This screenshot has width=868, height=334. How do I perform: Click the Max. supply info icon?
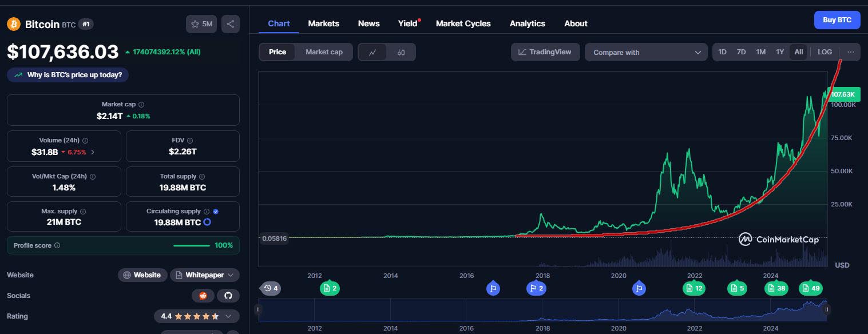[83, 212]
